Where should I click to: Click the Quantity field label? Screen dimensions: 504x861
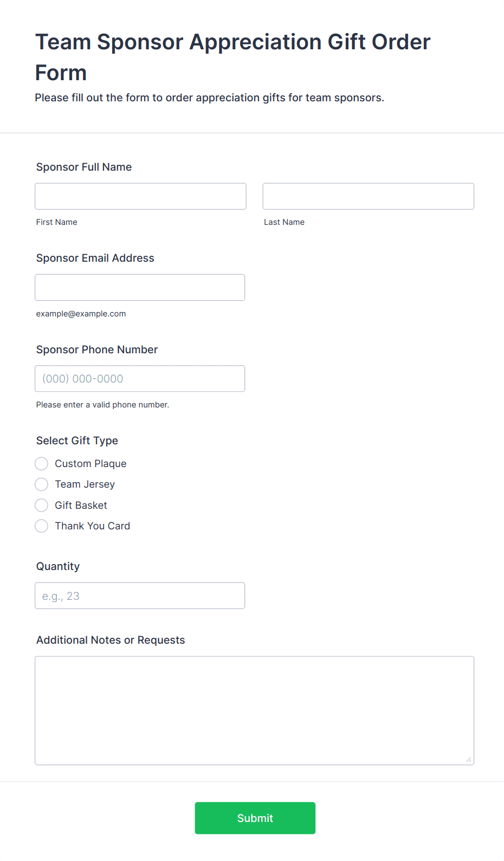[58, 566]
